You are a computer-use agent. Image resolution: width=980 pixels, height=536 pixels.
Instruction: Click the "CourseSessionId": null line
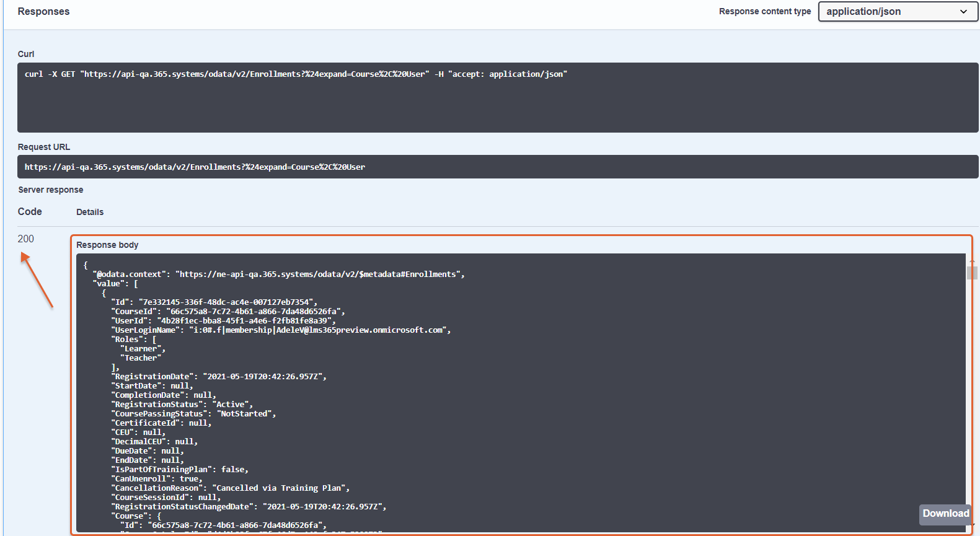(x=166, y=498)
